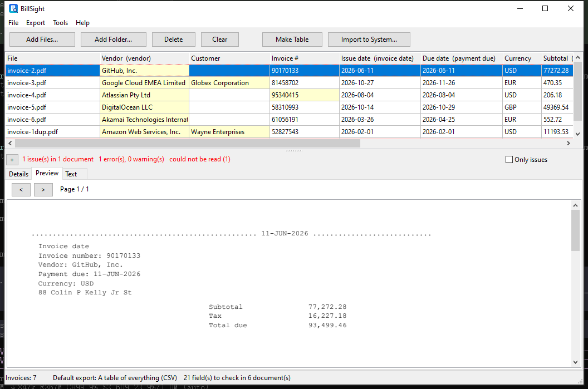This screenshot has height=389, width=588.
Task: Click the 11193.53 subtotal cell
Action: coord(557,132)
